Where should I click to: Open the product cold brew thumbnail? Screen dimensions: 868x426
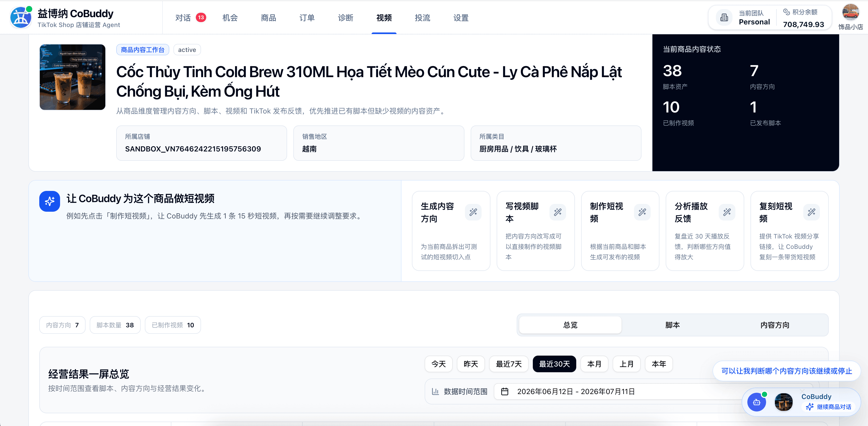click(x=73, y=77)
